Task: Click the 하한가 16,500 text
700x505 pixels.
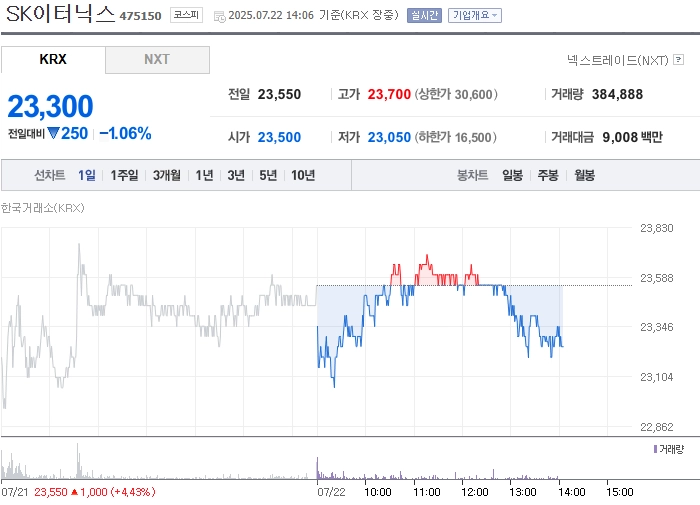Action: coord(455,137)
